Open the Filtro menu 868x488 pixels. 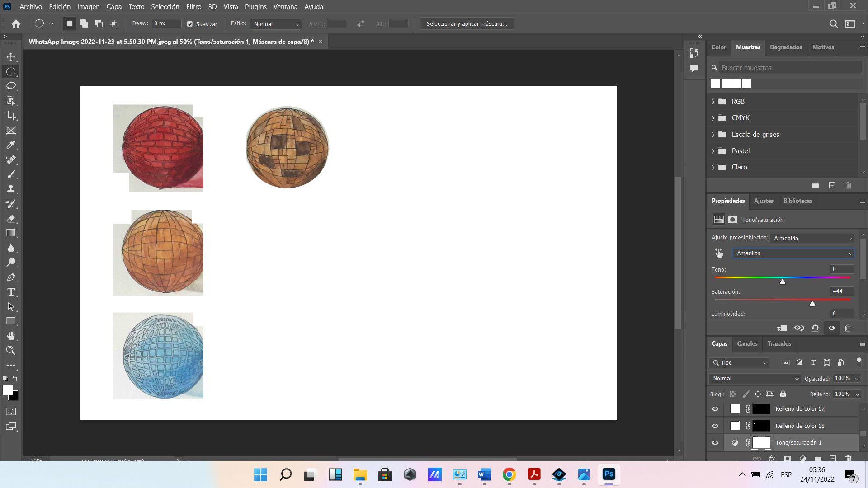click(x=193, y=7)
